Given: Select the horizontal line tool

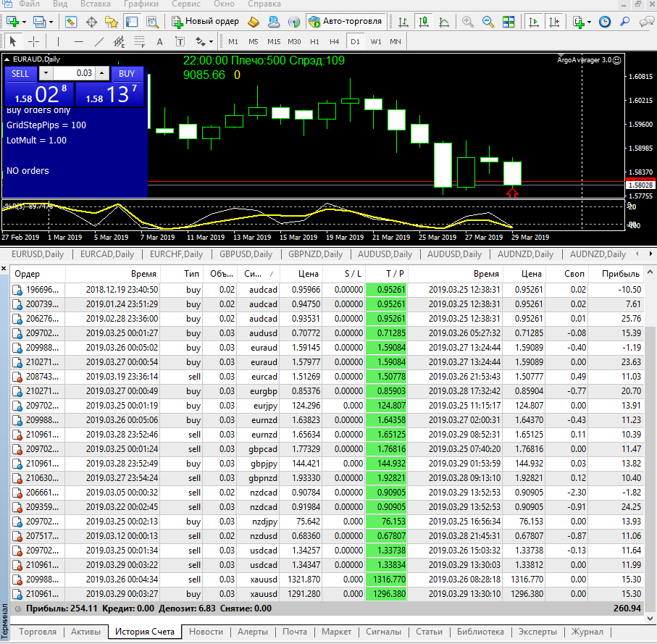Looking at the screenshot, I should tap(78, 41).
